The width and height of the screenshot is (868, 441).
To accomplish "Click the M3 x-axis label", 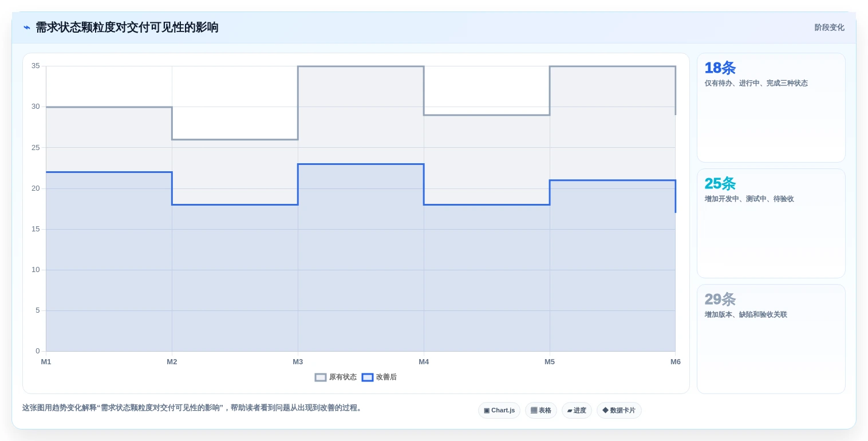I will click(298, 362).
